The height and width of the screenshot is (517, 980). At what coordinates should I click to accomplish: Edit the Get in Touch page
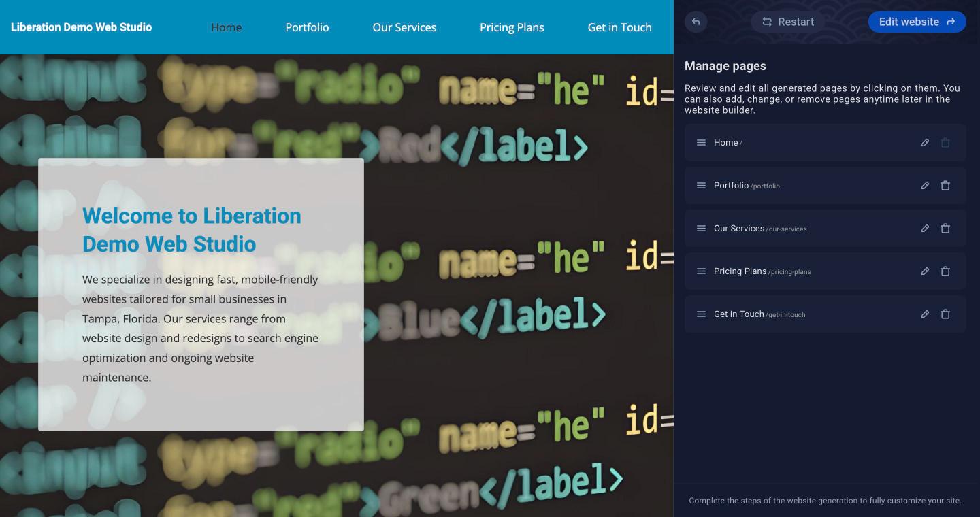click(925, 314)
